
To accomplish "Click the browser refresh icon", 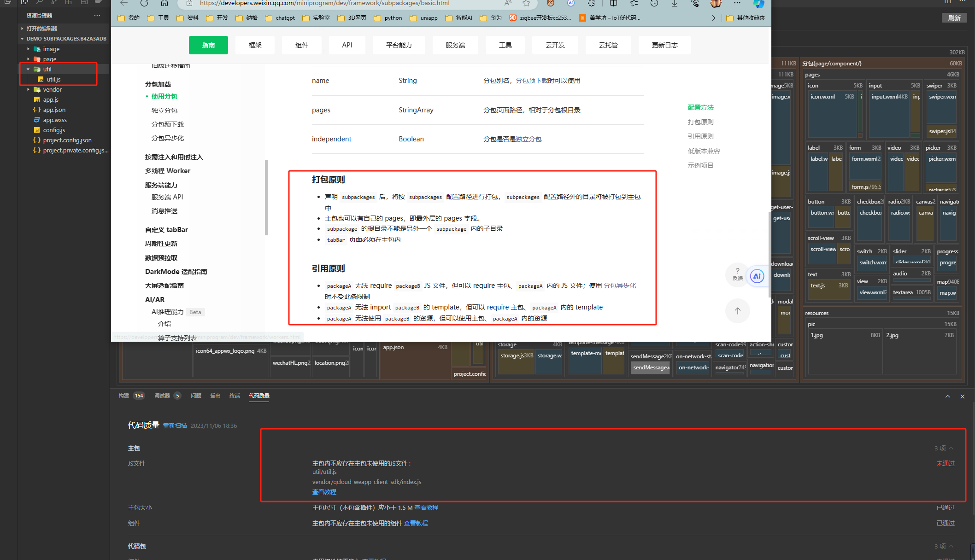I will click(x=144, y=3).
